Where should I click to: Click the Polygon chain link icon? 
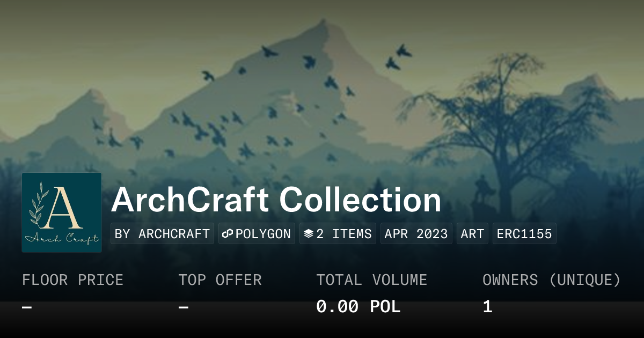pos(228,234)
